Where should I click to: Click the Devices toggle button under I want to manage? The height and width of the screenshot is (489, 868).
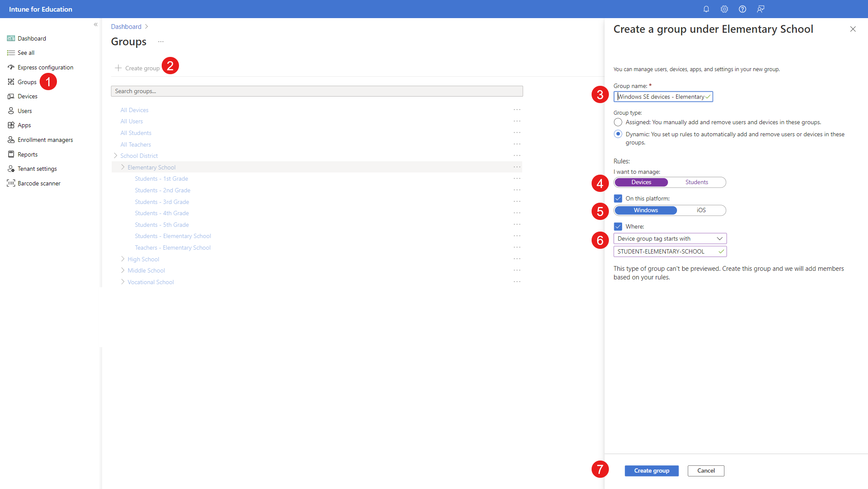click(641, 182)
